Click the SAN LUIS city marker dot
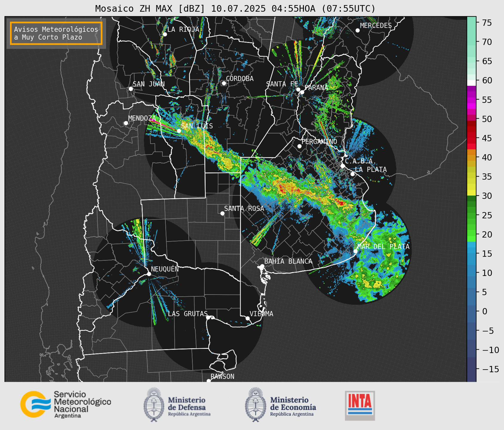 point(179,131)
